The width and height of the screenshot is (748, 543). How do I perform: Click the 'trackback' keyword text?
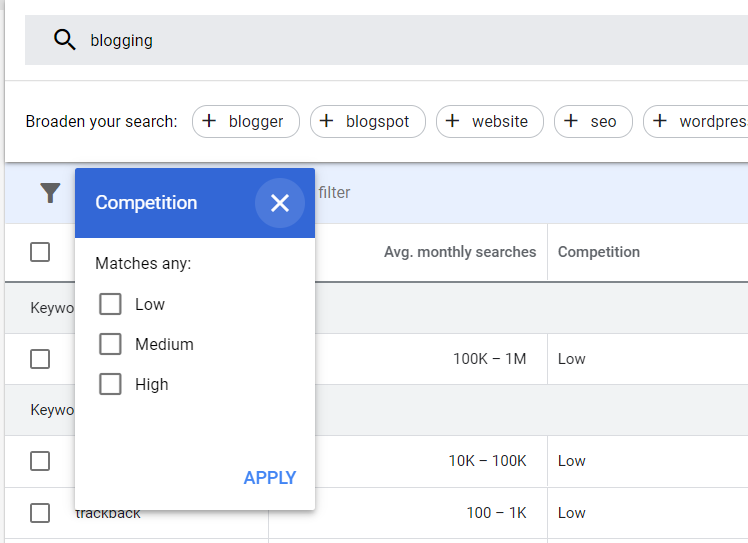tap(108, 514)
